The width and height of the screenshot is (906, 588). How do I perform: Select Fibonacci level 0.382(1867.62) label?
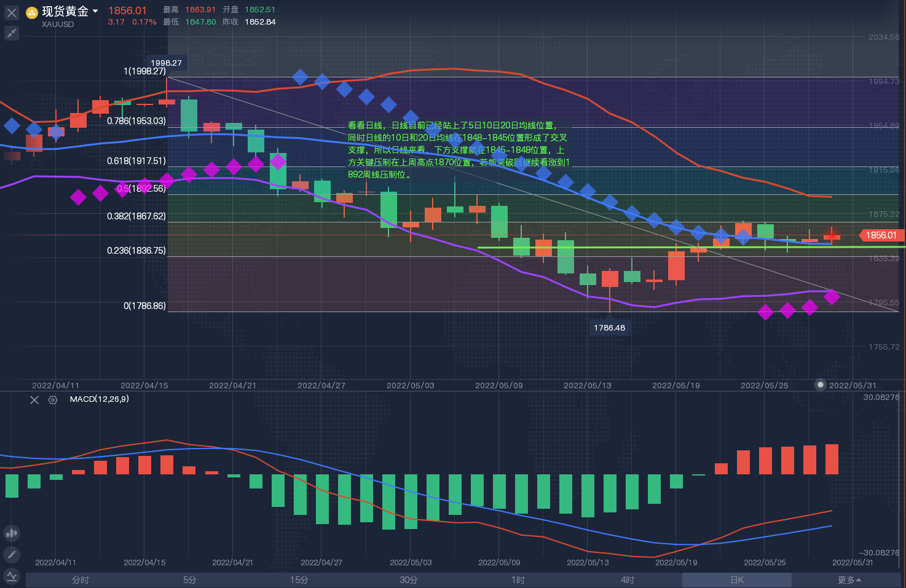point(136,216)
